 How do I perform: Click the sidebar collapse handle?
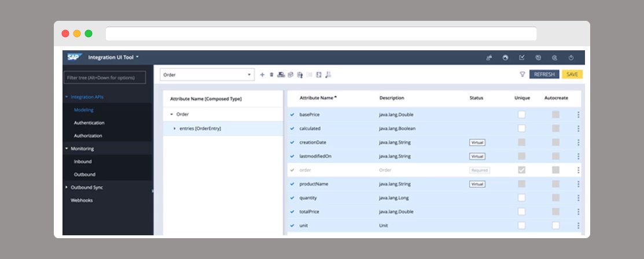pos(153,191)
